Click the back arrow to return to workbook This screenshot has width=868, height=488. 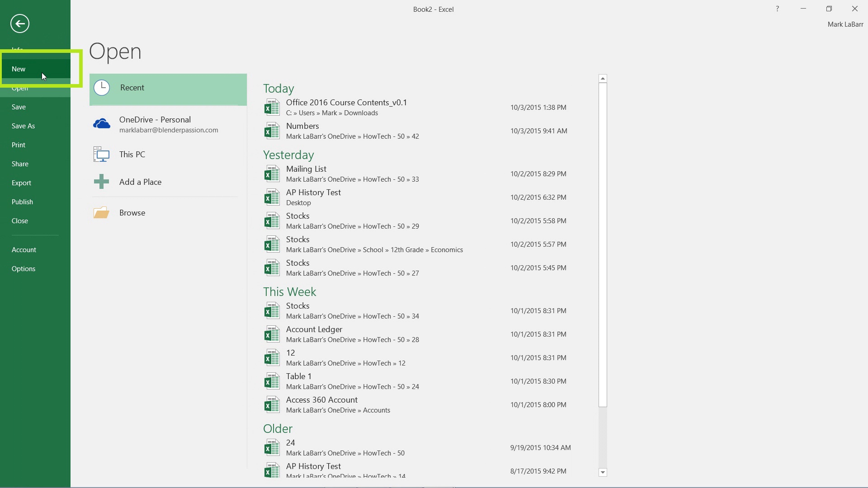(20, 23)
